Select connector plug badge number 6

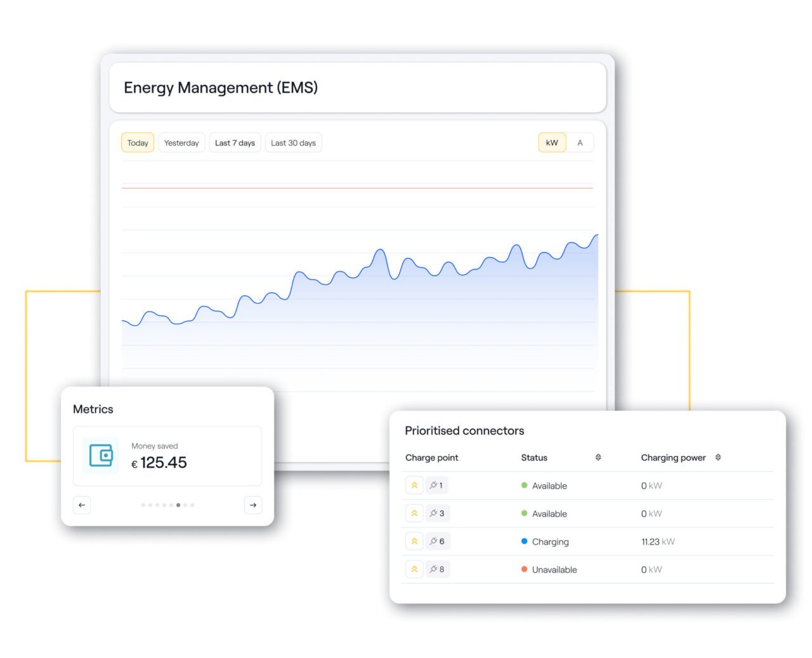[x=437, y=541]
